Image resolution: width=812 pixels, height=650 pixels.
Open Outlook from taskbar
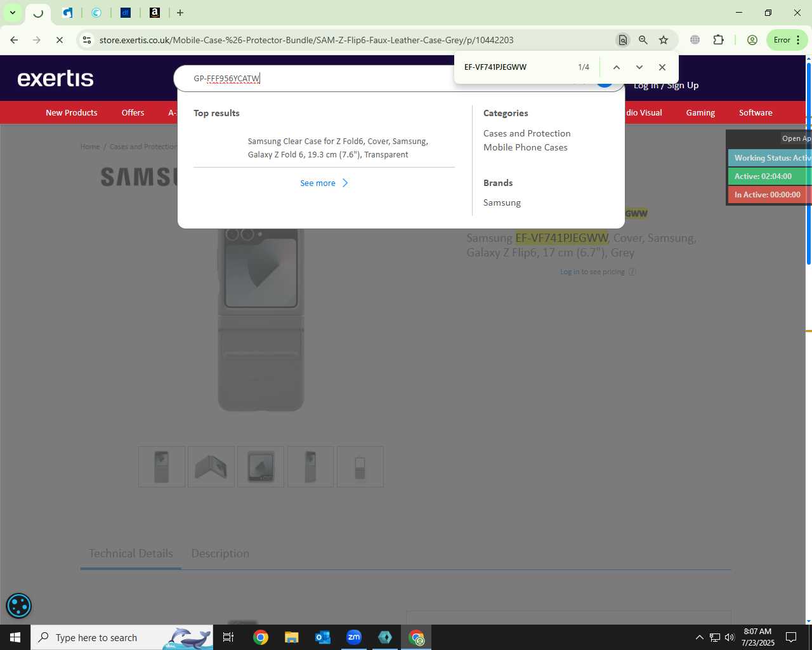323,637
